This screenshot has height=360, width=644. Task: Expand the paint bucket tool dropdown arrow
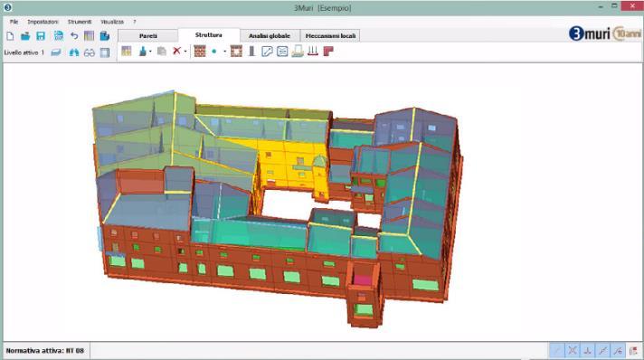150,52
